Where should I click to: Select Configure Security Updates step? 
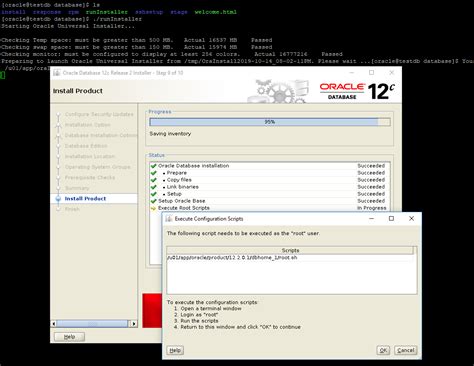tap(99, 114)
